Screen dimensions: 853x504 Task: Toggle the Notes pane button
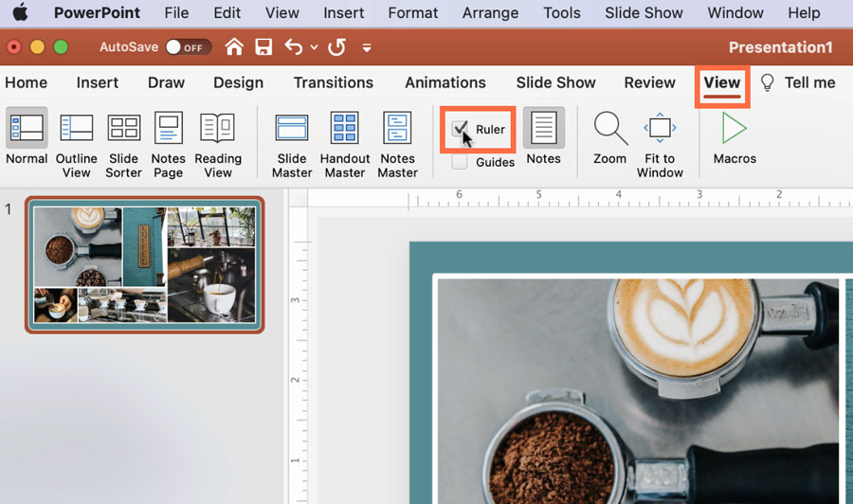(543, 137)
